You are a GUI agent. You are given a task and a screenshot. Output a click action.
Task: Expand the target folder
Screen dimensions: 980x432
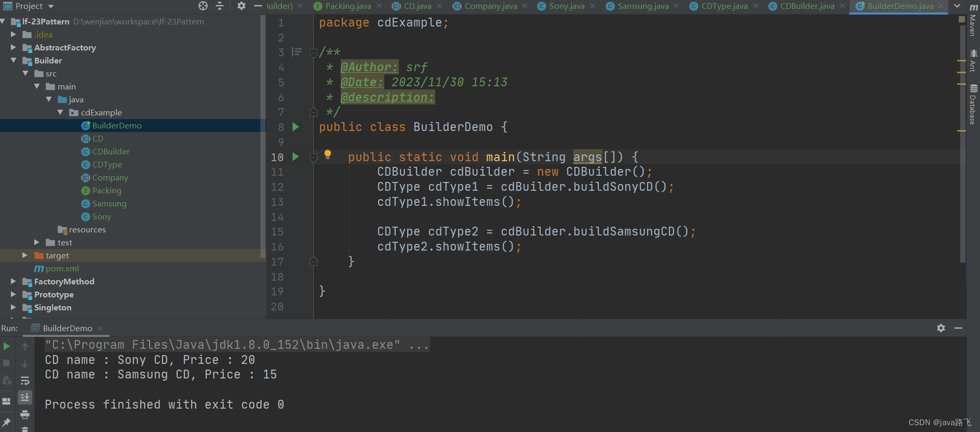[x=25, y=255]
